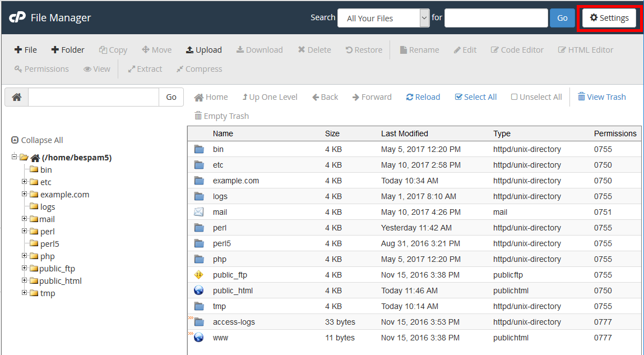Expand the tmp tree node

24,293
